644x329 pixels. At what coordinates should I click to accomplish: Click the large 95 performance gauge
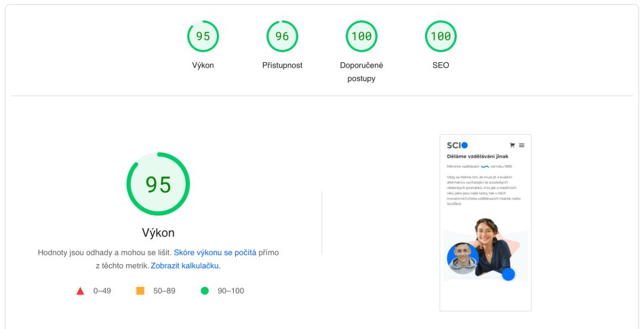coord(158,184)
